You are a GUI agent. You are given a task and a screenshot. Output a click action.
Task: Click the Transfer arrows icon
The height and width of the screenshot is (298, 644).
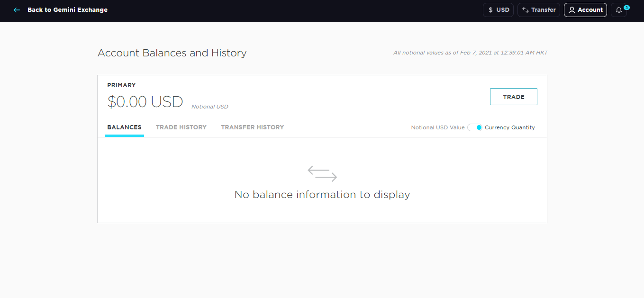[525, 10]
